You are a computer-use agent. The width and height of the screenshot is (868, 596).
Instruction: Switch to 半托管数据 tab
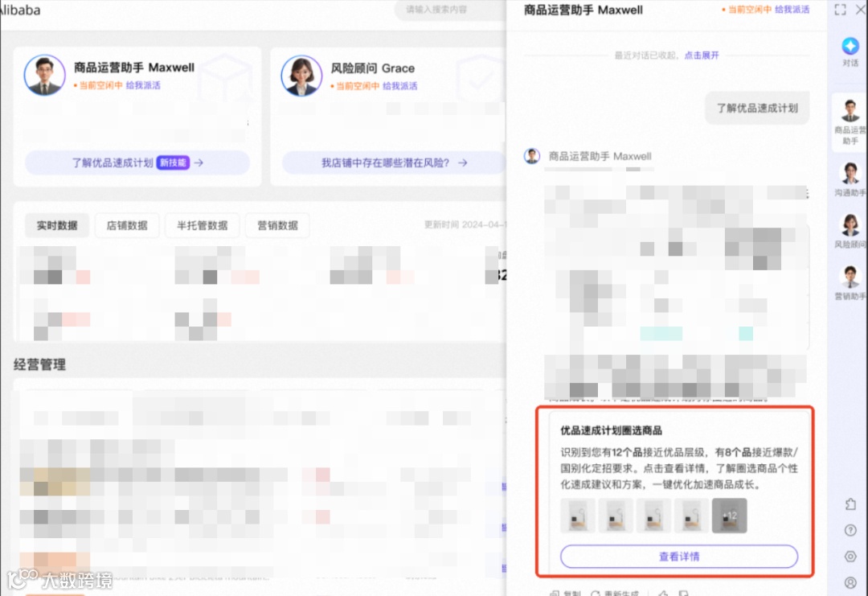coord(202,225)
